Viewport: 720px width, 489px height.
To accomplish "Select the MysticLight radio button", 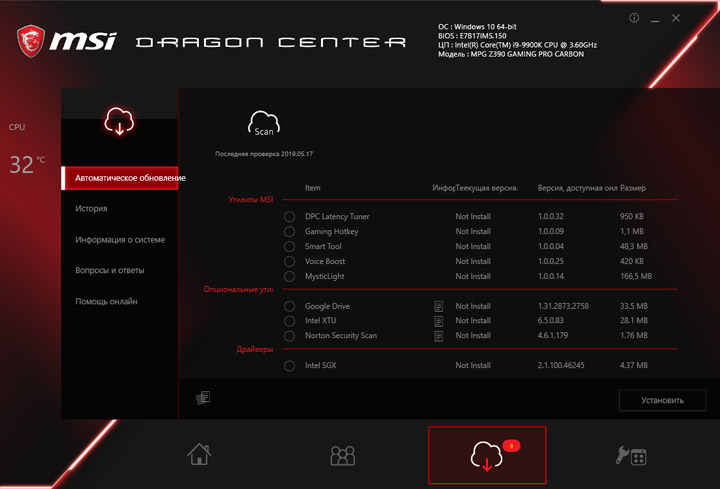I will click(289, 276).
